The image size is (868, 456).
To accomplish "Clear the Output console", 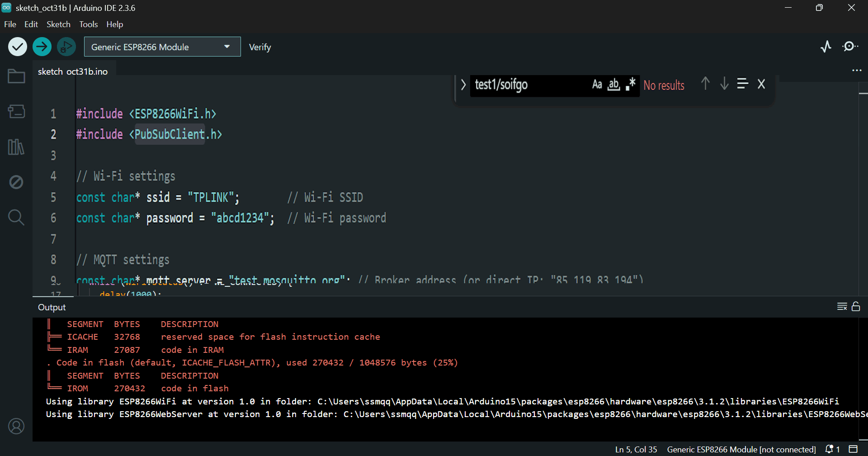I will click(x=842, y=307).
